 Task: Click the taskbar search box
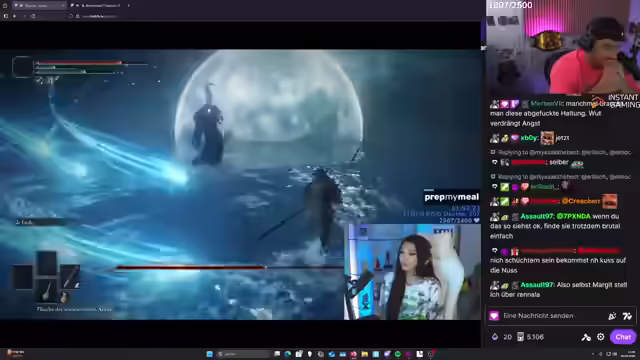(x=244, y=354)
